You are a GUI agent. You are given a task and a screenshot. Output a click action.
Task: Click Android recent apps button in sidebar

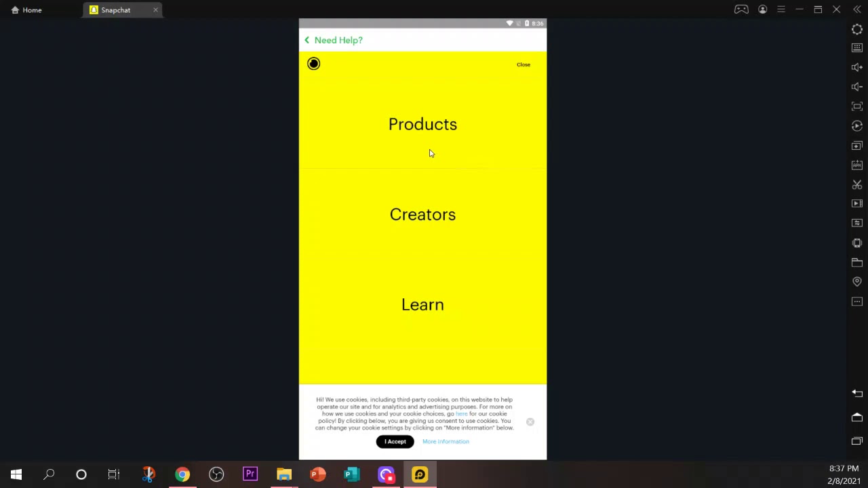coord(857,441)
